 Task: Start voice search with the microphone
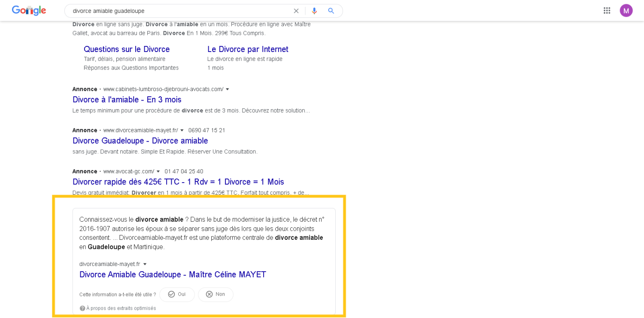[x=314, y=11]
